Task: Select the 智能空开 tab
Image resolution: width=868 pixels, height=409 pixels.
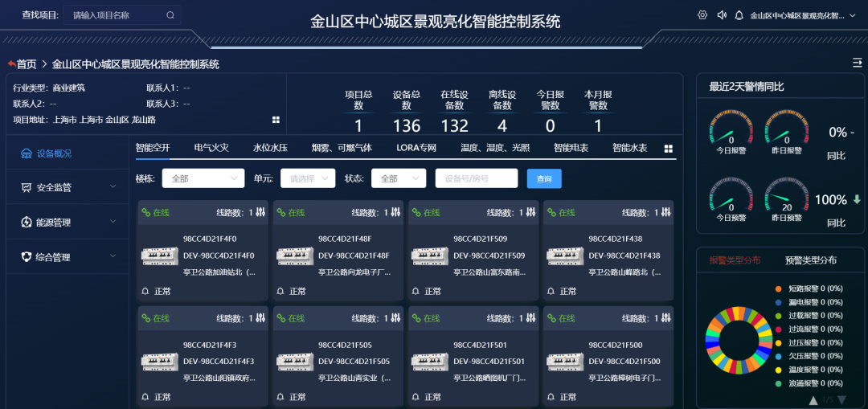Action: (153, 148)
